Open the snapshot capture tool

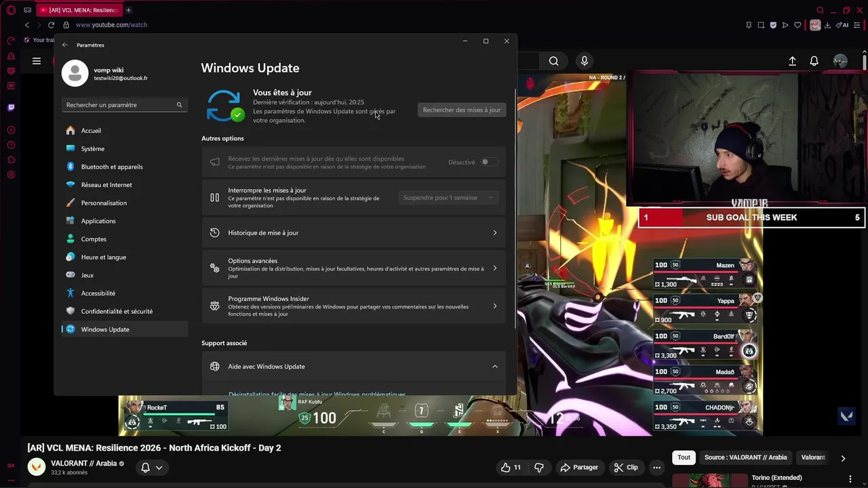click(x=761, y=25)
